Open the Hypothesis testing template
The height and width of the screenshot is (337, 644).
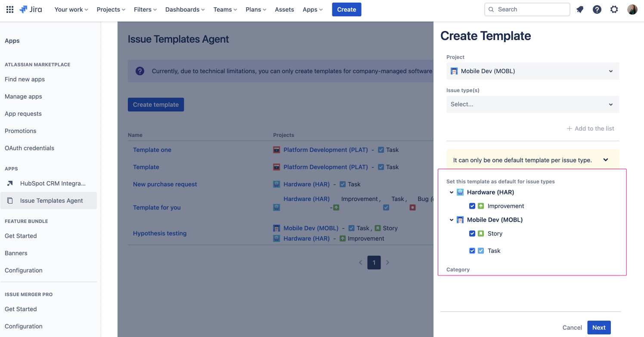tap(160, 233)
